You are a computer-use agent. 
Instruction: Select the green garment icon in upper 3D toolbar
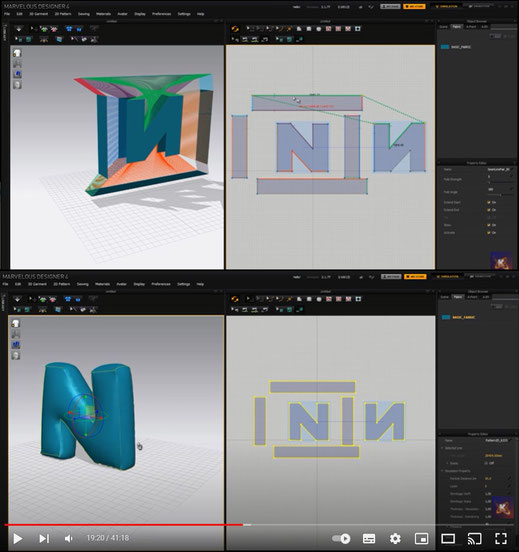coord(44,29)
